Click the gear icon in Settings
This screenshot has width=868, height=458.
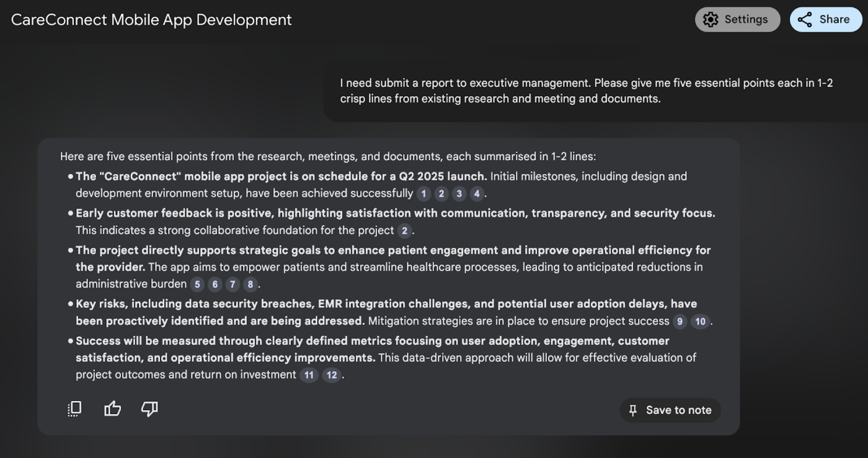(x=711, y=19)
